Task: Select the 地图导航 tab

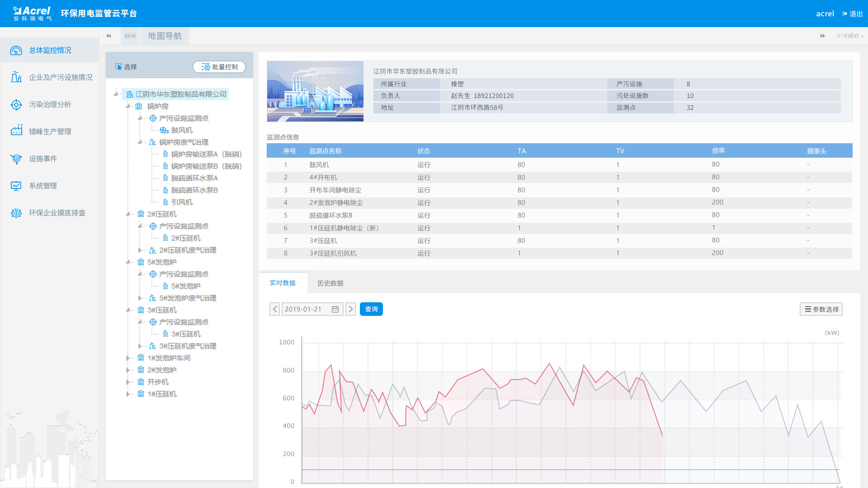Action: tap(165, 36)
